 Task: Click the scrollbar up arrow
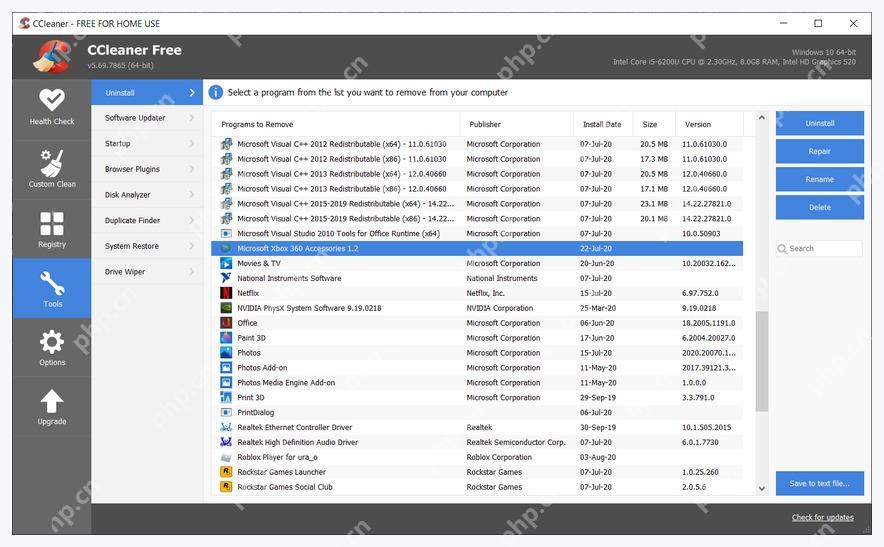(762, 117)
